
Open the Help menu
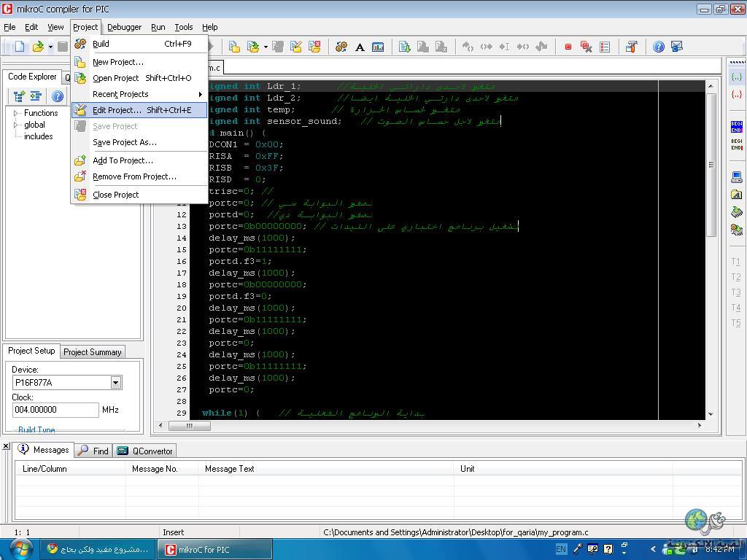pyautogui.click(x=209, y=27)
